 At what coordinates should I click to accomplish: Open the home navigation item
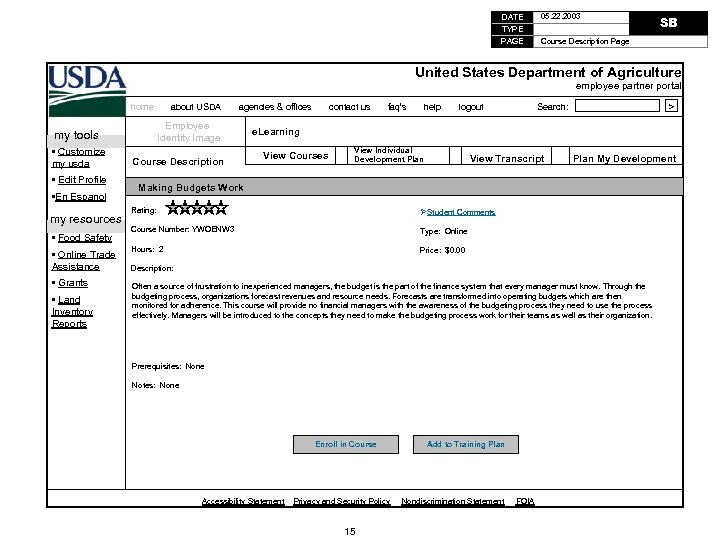[x=142, y=107]
